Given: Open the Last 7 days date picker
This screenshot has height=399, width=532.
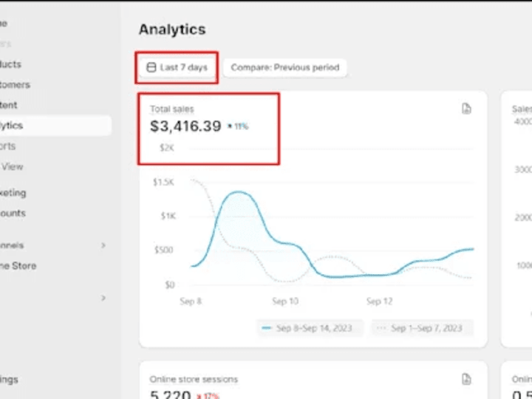Looking at the screenshot, I should [177, 67].
